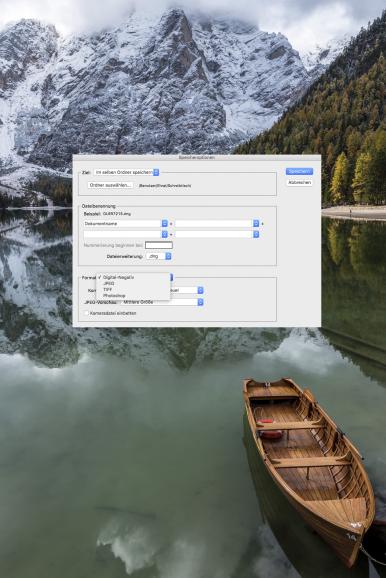Open the Kompatibilität dropdown

(187, 290)
